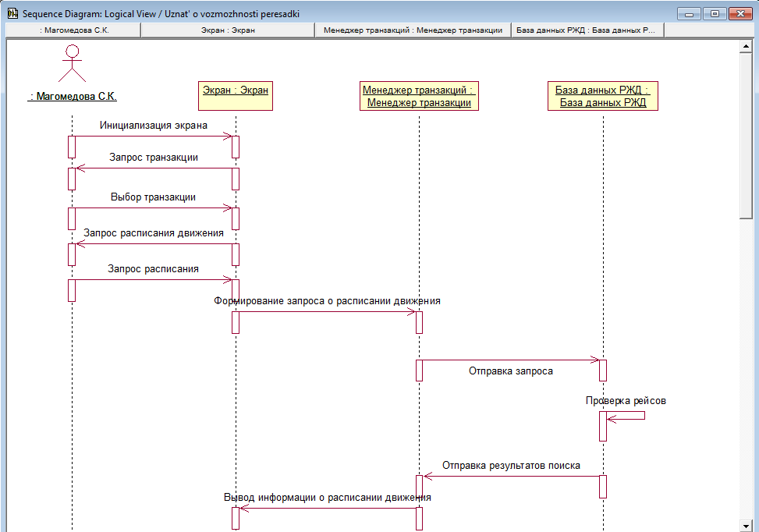Select the 'Отправка запроса' message label
Viewport: 759px width, 532px height.
(511, 371)
